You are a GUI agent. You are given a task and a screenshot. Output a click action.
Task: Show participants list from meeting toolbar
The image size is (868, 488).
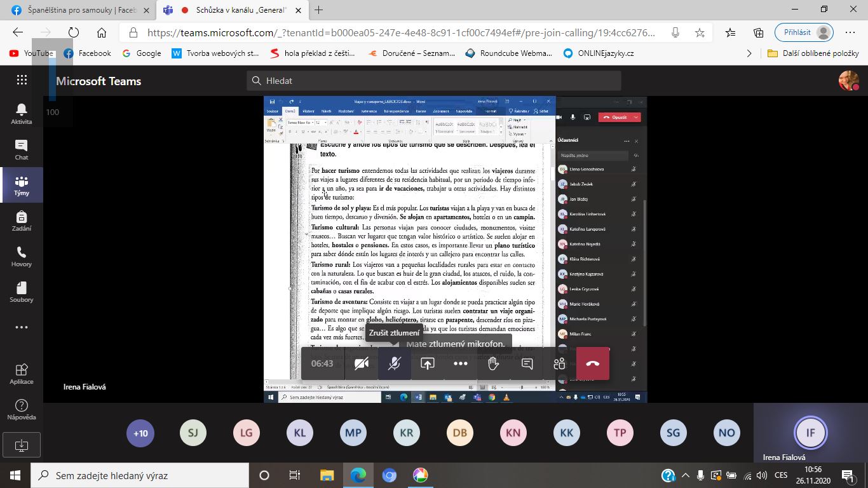tap(559, 363)
